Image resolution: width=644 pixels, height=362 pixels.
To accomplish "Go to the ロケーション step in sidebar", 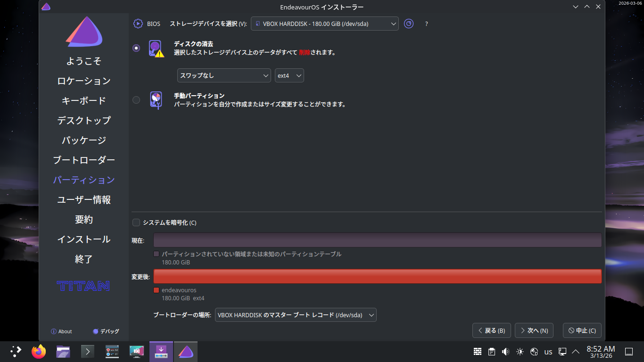I will click(x=84, y=81).
